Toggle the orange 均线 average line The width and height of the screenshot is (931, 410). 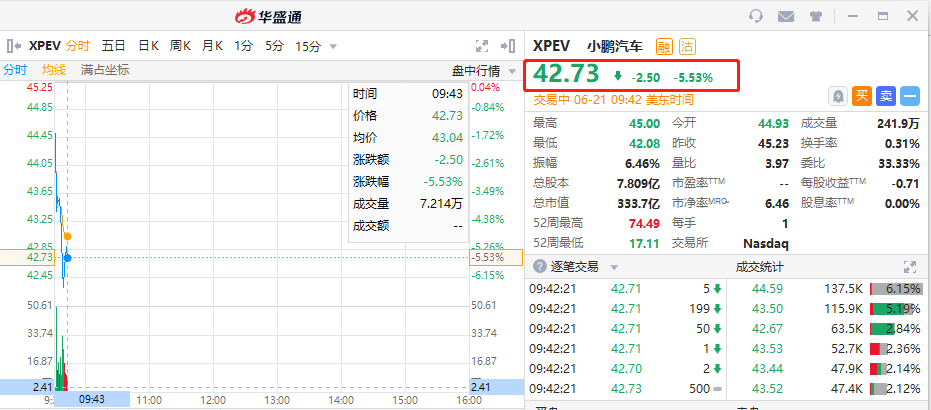53,70
